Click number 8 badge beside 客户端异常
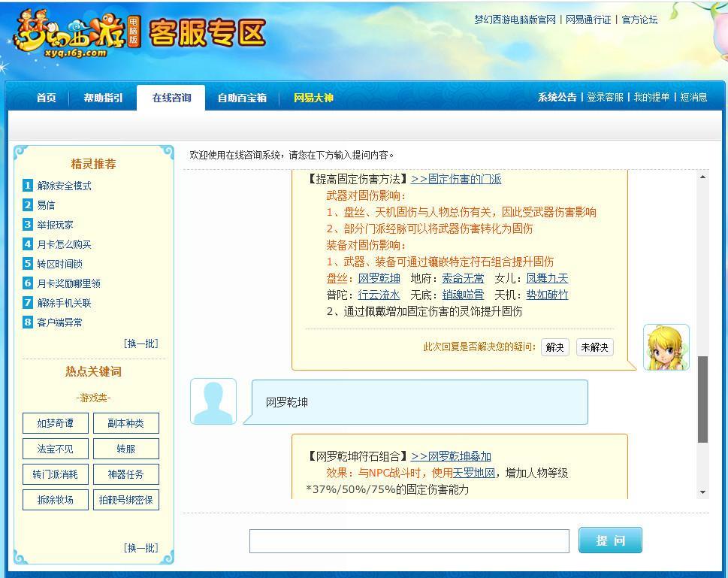Image resolution: width=728 pixels, height=578 pixels. [28, 322]
